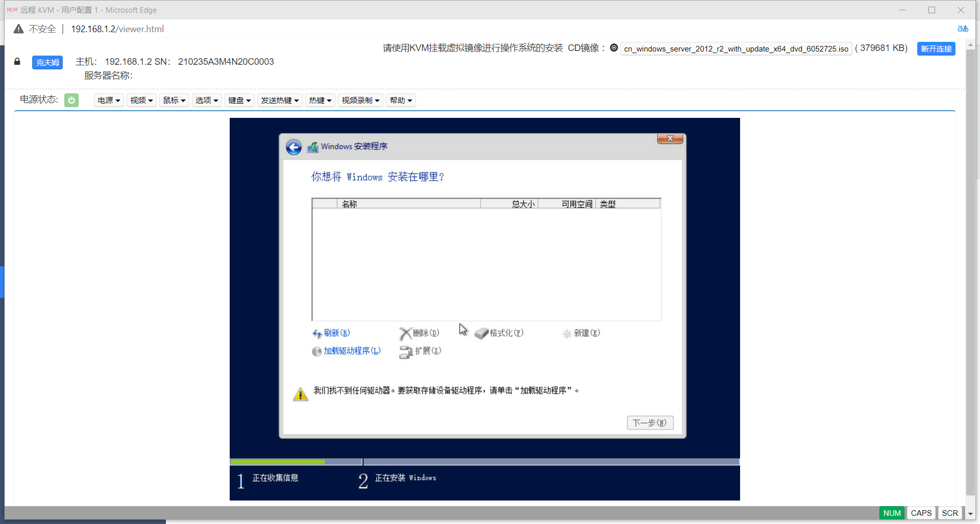Click the 电源状态 label
Image resolution: width=980 pixels, height=524 pixels.
tap(39, 99)
